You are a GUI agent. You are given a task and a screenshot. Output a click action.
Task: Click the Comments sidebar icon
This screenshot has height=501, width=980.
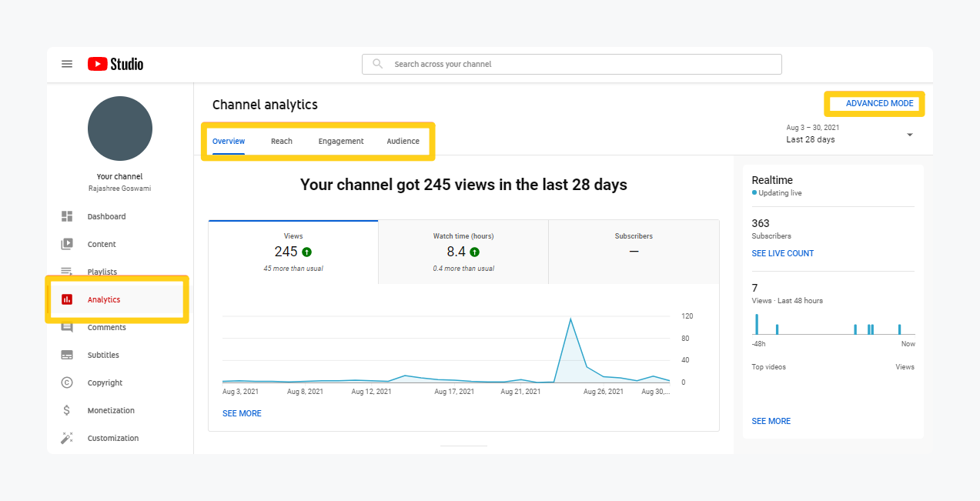point(67,328)
